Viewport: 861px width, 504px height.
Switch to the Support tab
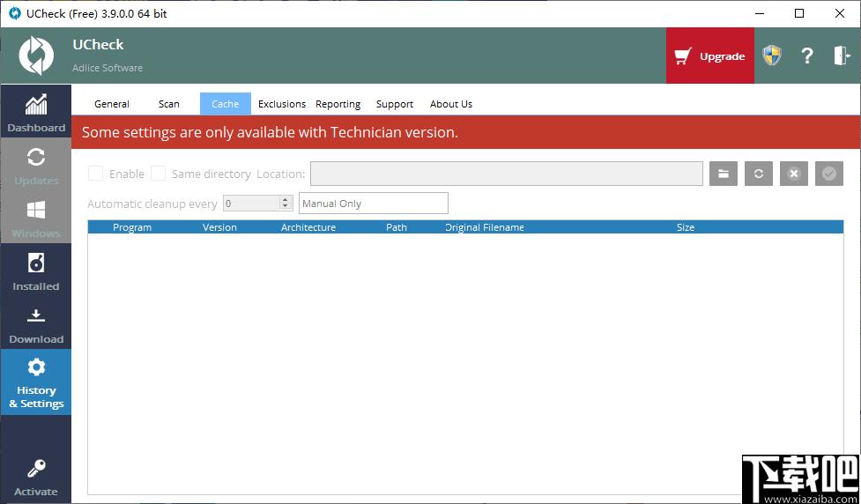click(x=394, y=104)
